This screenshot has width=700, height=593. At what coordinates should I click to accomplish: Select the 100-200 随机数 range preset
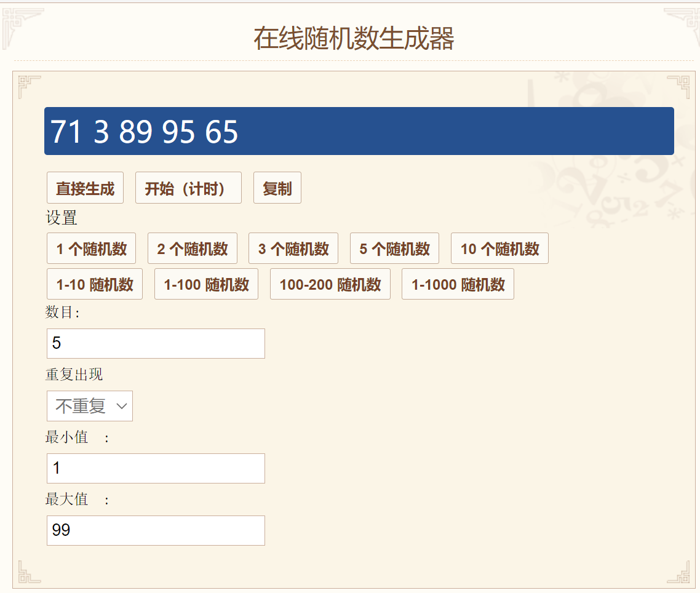[x=330, y=284]
